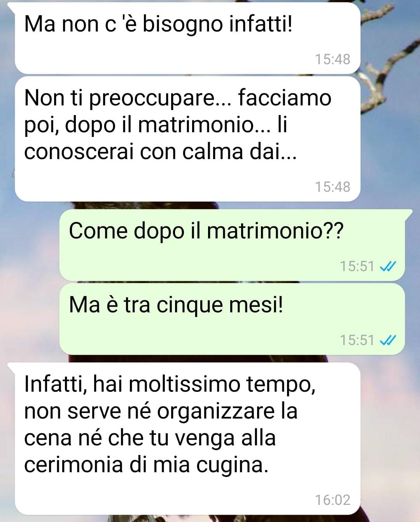The width and height of the screenshot is (420, 522).
Task: Select the "Come dopo il matrimonio??" sent message
Action: point(232,245)
